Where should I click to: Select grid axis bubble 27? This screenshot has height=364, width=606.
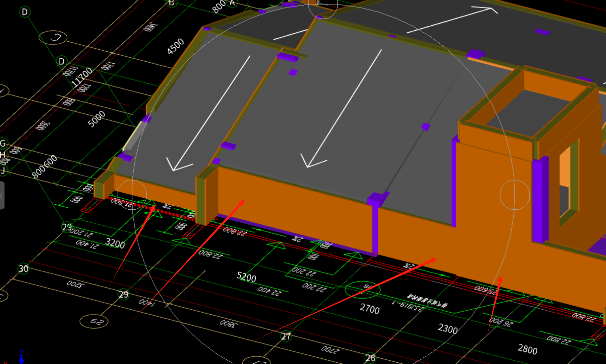point(286,337)
